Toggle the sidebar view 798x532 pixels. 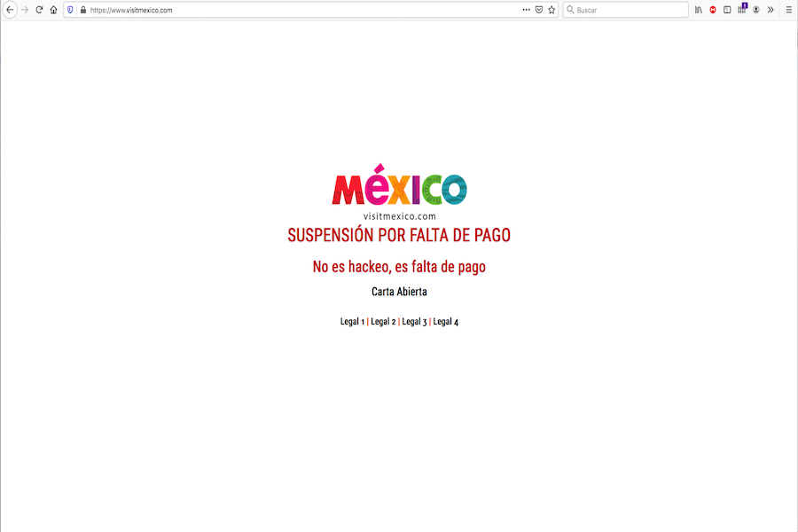pyautogui.click(x=727, y=10)
